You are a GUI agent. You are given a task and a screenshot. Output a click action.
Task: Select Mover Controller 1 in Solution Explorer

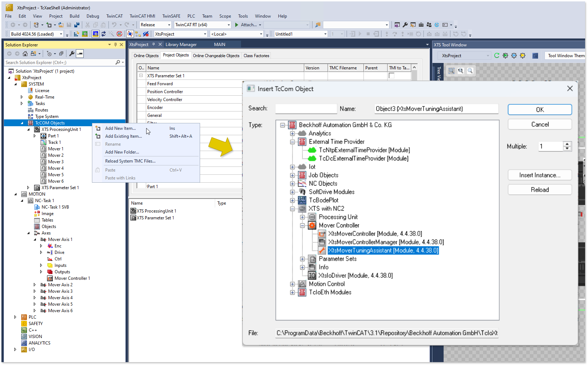click(x=72, y=278)
